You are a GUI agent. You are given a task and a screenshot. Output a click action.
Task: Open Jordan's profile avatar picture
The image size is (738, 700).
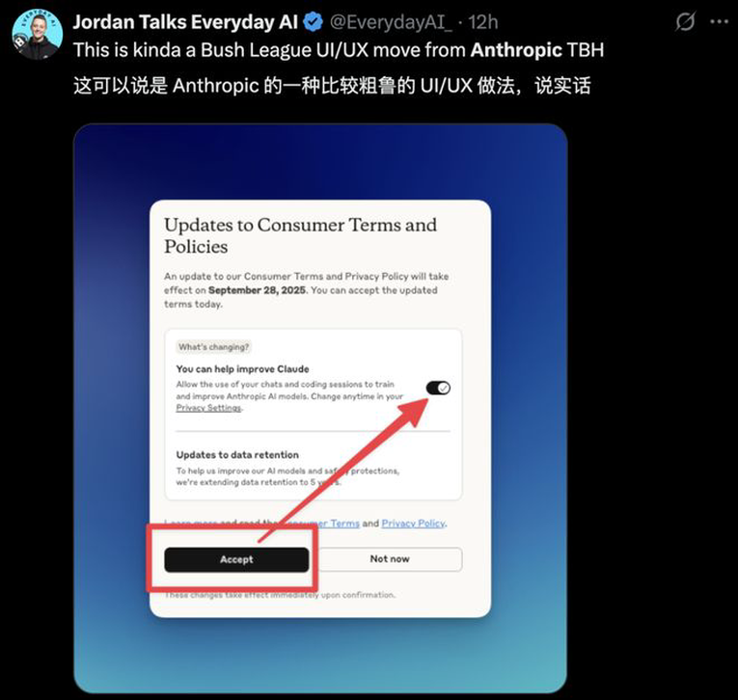tap(38, 35)
